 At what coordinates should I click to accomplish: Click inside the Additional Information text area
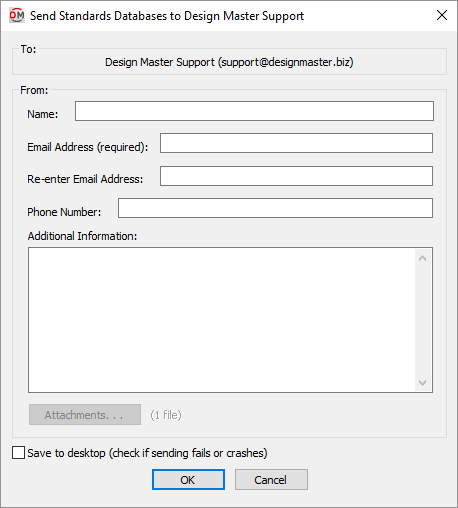222,320
